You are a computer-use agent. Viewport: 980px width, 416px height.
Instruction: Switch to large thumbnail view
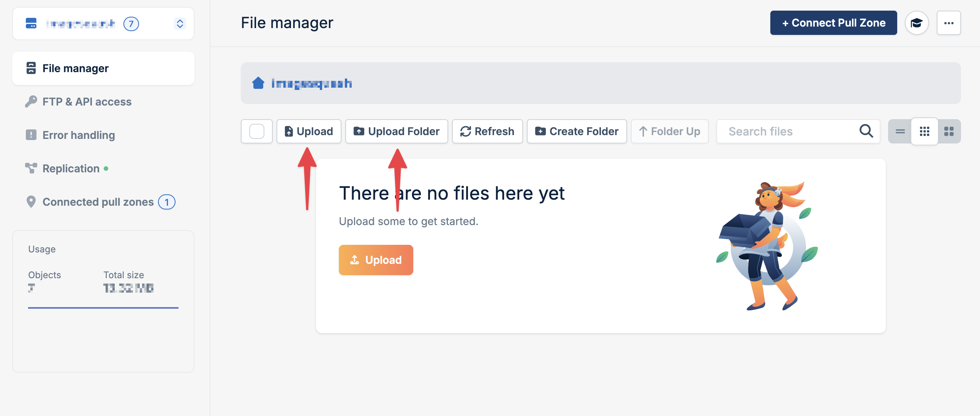(950, 131)
